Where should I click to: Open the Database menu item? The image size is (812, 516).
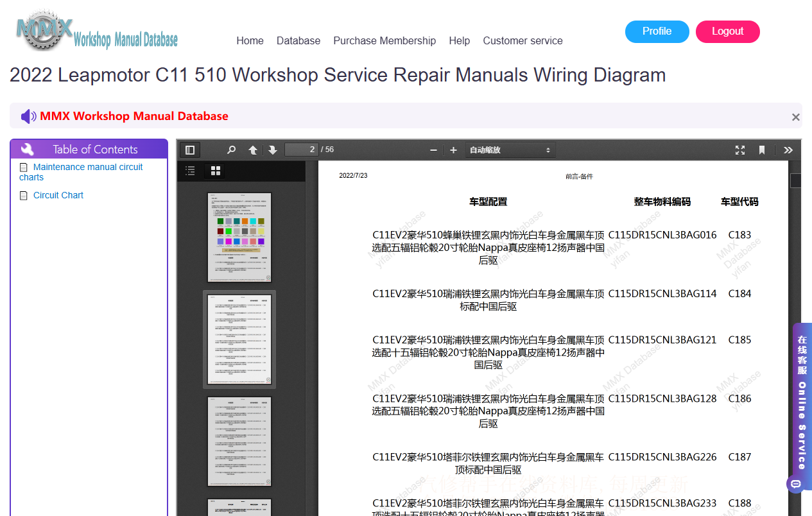(x=298, y=40)
